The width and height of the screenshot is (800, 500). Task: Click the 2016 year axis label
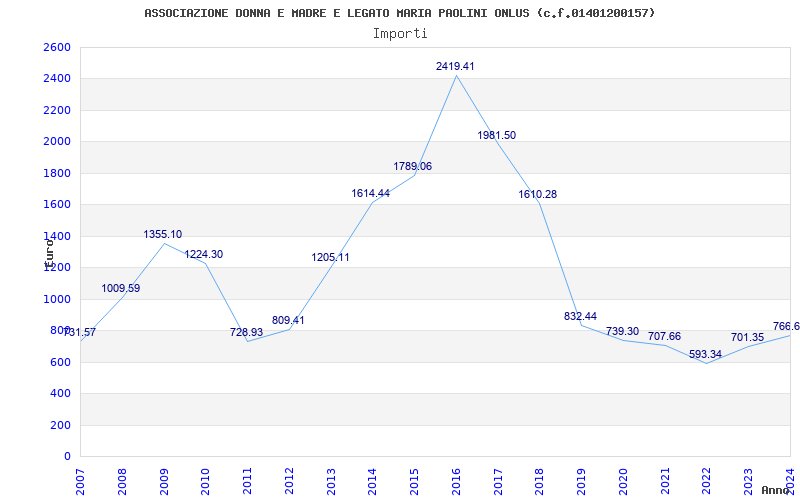[x=456, y=482]
